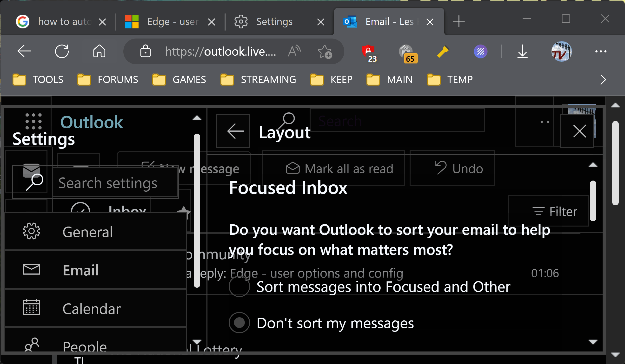This screenshot has width=625, height=364.
Task: Close the 'Edge - user' tab
Action: (x=211, y=22)
